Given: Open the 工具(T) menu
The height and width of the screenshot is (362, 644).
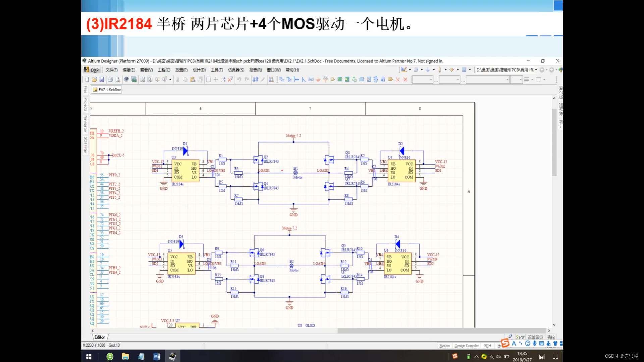Looking at the screenshot, I should [x=217, y=70].
